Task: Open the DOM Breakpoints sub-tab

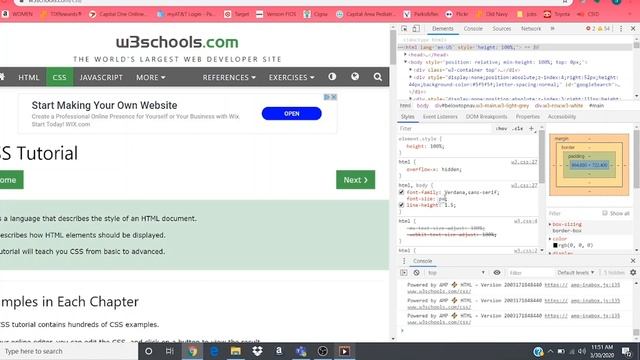Action: point(487,117)
